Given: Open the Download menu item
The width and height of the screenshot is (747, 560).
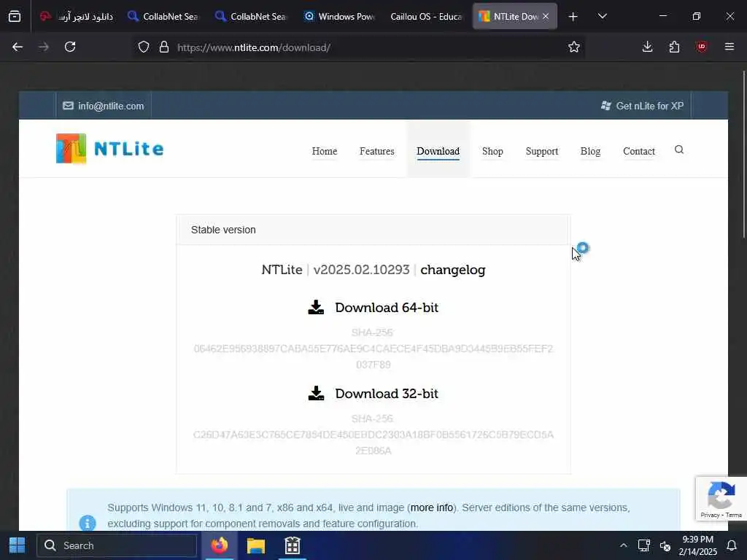Looking at the screenshot, I should pyautogui.click(x=438, y=151).
